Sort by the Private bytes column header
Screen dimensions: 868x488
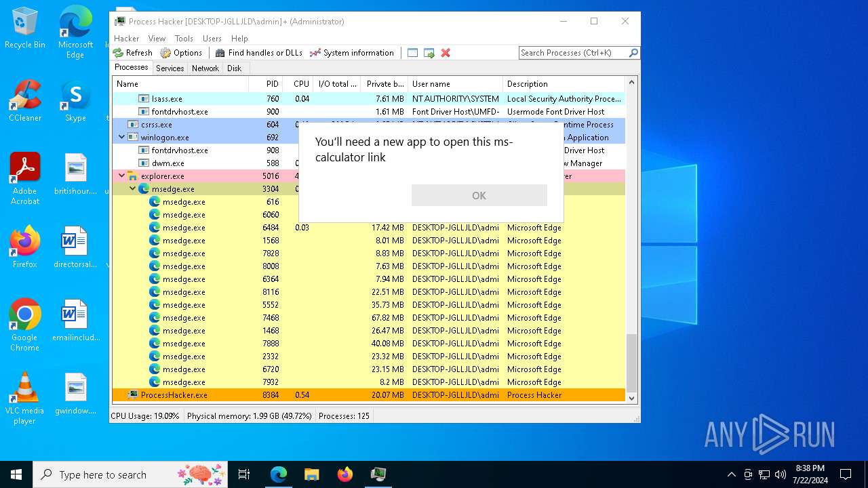tap(384, 84)
